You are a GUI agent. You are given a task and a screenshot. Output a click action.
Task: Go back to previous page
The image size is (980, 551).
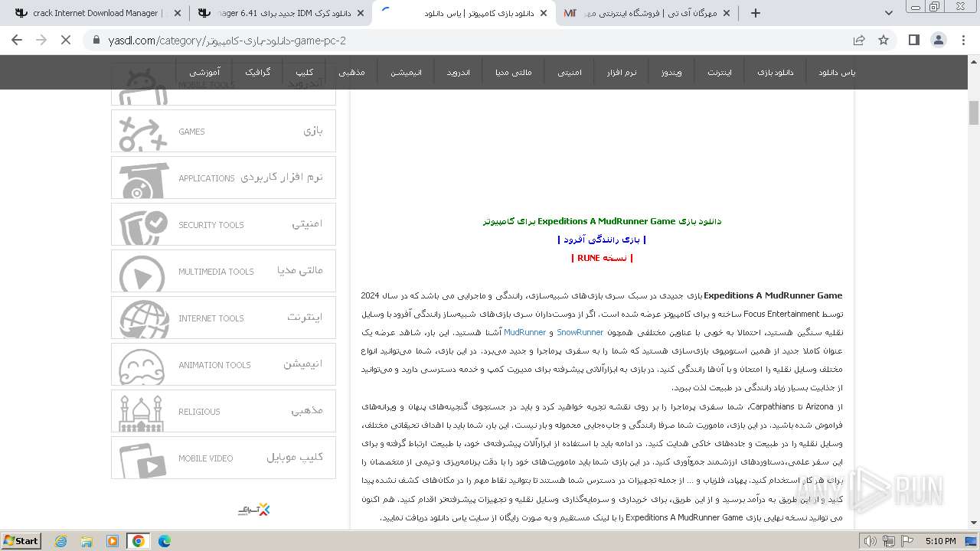coord(18,40)
